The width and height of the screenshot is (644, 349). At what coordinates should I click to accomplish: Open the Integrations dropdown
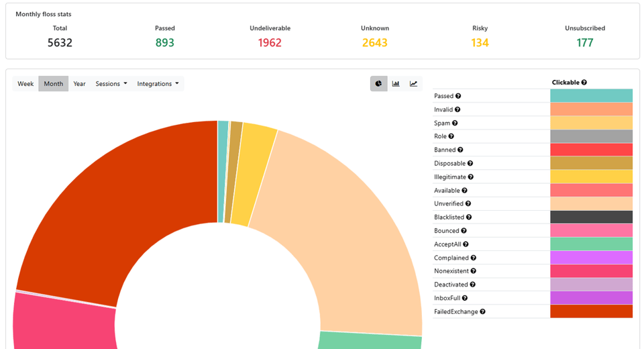point(158,83)
